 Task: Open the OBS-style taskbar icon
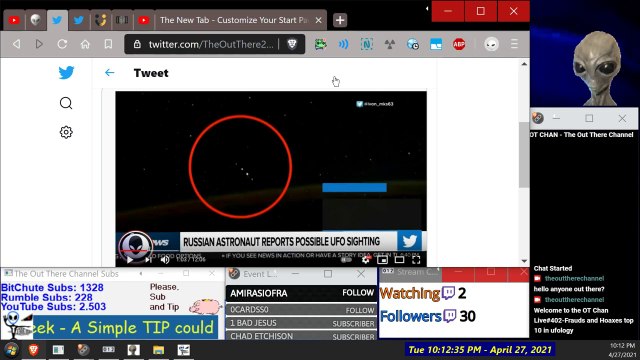[83, 350]
